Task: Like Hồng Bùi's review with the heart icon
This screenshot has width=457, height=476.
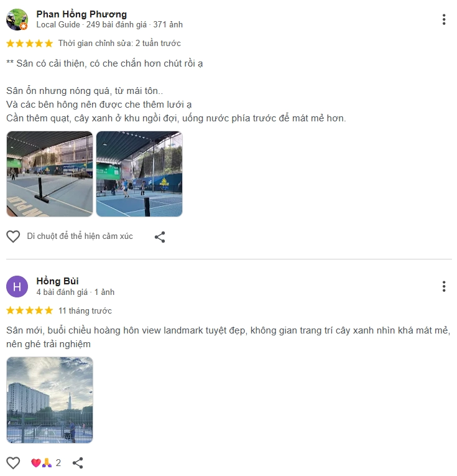Action: (x=13, y=463)
